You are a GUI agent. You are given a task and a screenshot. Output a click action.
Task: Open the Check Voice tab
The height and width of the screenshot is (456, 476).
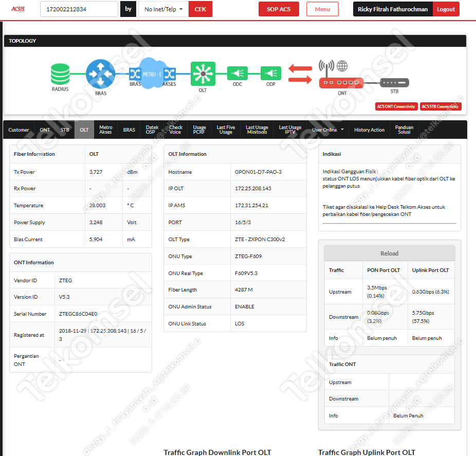tap(176, 130)
